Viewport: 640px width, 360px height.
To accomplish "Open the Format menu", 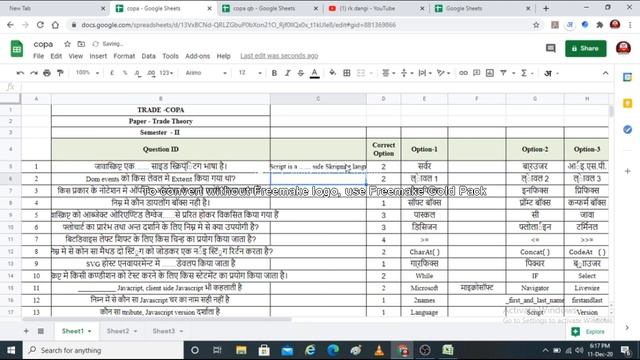I will pyautogui.click(x=124, y=56).
